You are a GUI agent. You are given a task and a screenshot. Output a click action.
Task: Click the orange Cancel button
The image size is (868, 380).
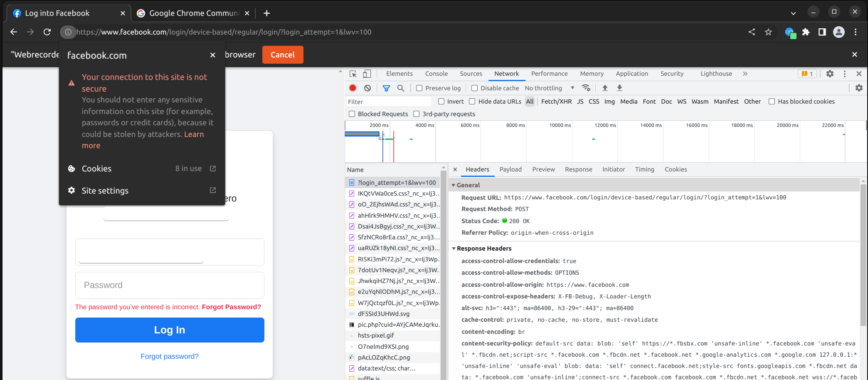[x=283, y=55]
